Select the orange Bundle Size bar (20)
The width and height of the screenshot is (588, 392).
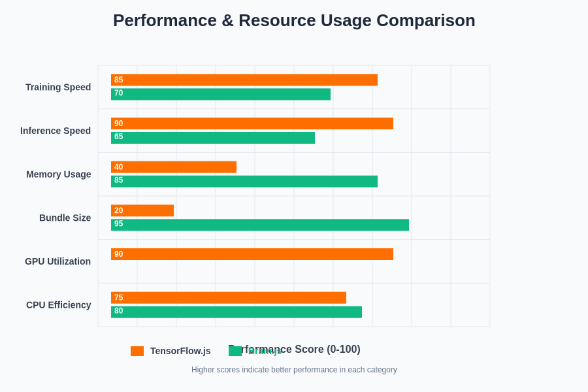(x=142, y=210)
